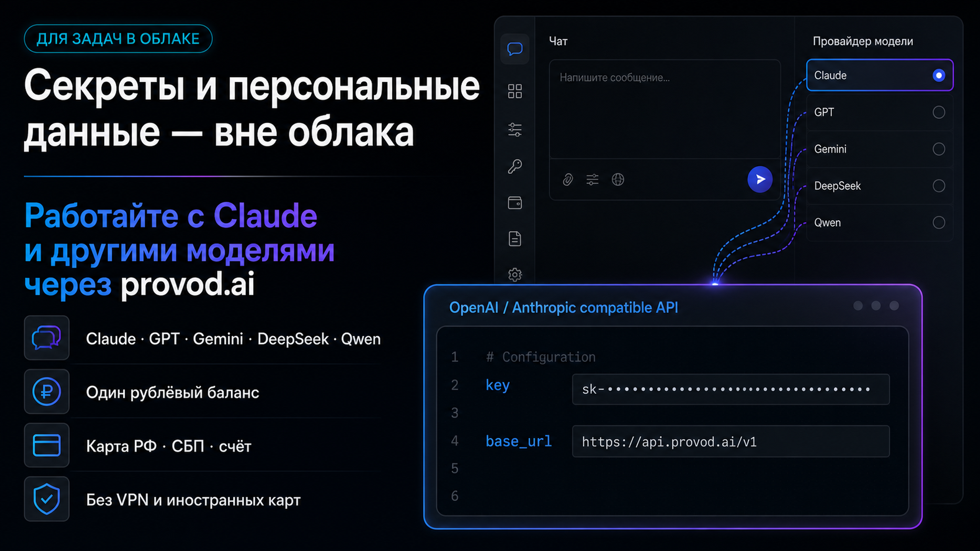Click the last window dot in API panel
980x551 pixels.
point(894,305)
